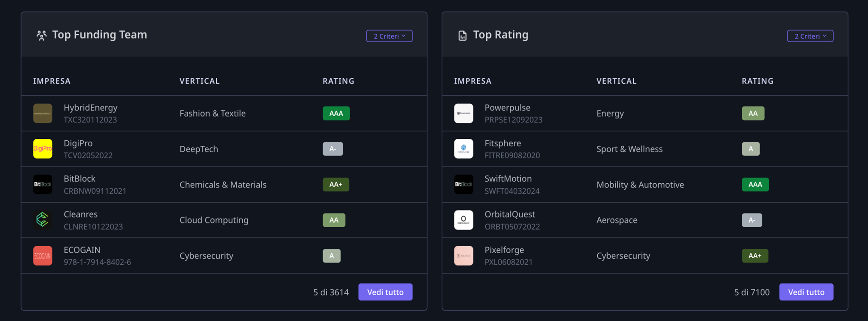Click Vedi tutto under Top Funding Team
This screenshot has width=868, height=321.
(x=385, y=292)
